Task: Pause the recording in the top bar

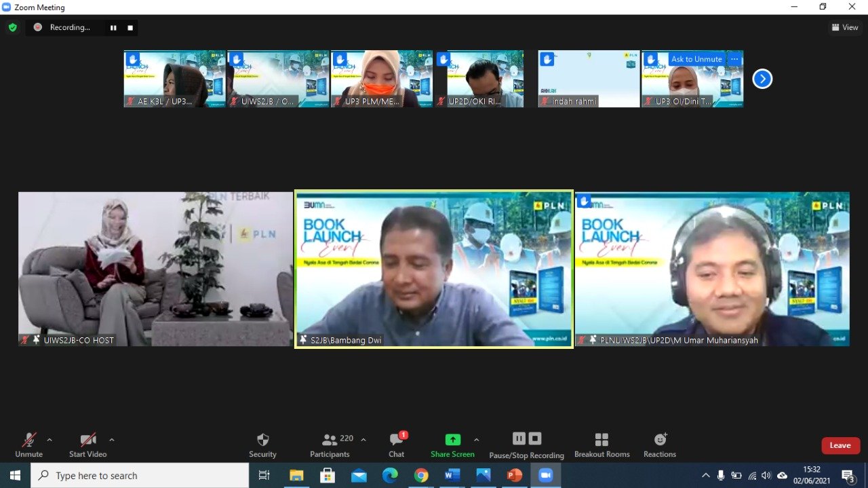Action: 113,28
